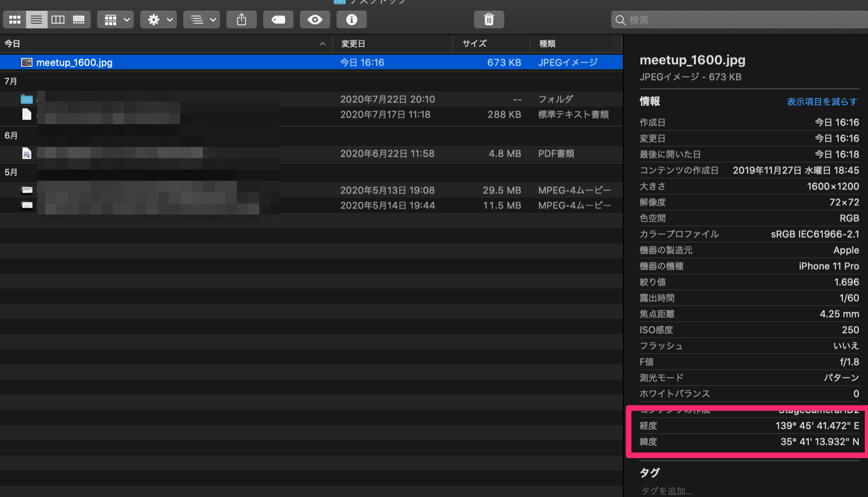
Task: Select the row dated 2020年6月22日 11:58
Action: tap(311, 154)
